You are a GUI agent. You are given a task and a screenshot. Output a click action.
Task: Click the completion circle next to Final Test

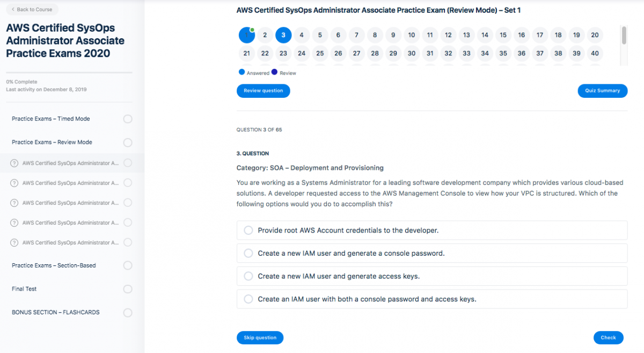pyautogui.click(x=128, y=289)
